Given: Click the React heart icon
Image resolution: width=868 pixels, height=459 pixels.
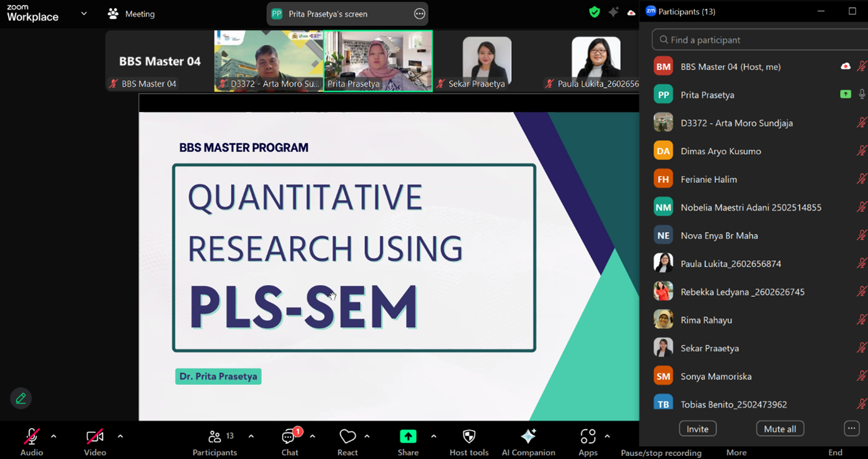Looking at the screenshot, I should [347, 436].
